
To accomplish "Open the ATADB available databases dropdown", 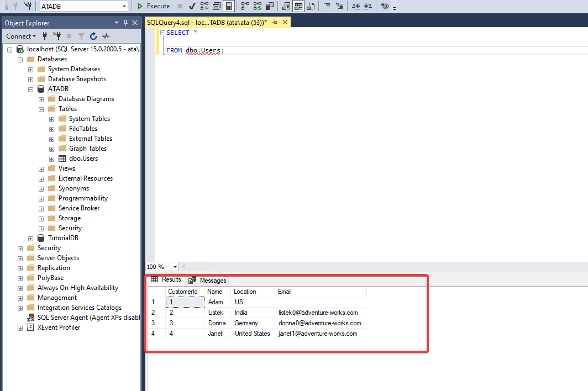I will pyautogui.click(x=124, y=7).
